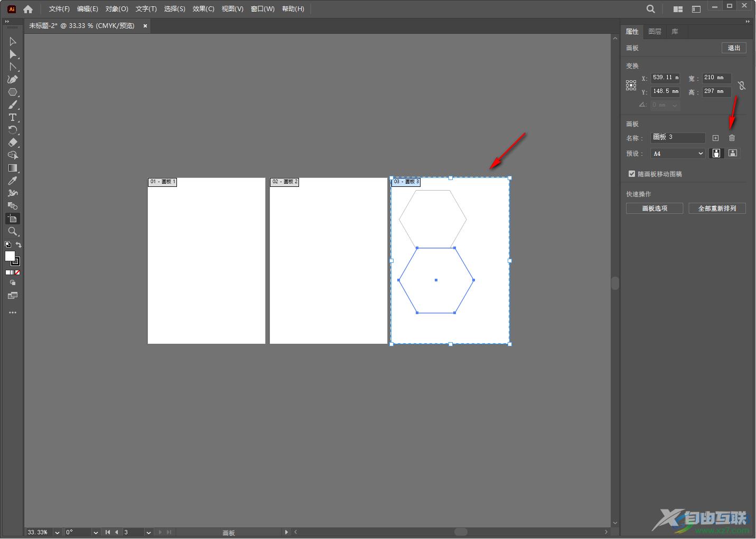Viewport: 756px width, 539px height.
Task: Click the 名称 artboard name field
Action: click(678, 138)
